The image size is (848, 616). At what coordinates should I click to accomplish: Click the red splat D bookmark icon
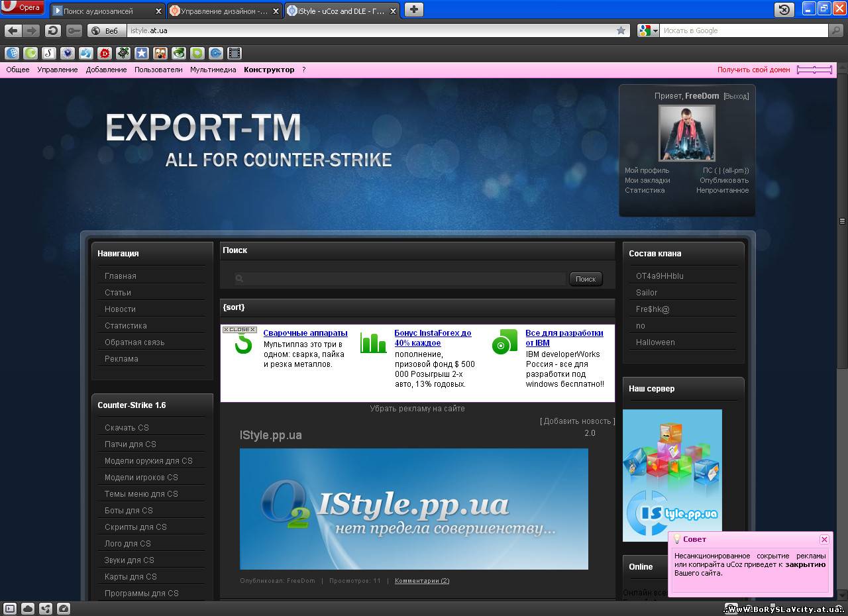[x=105, y=54]
